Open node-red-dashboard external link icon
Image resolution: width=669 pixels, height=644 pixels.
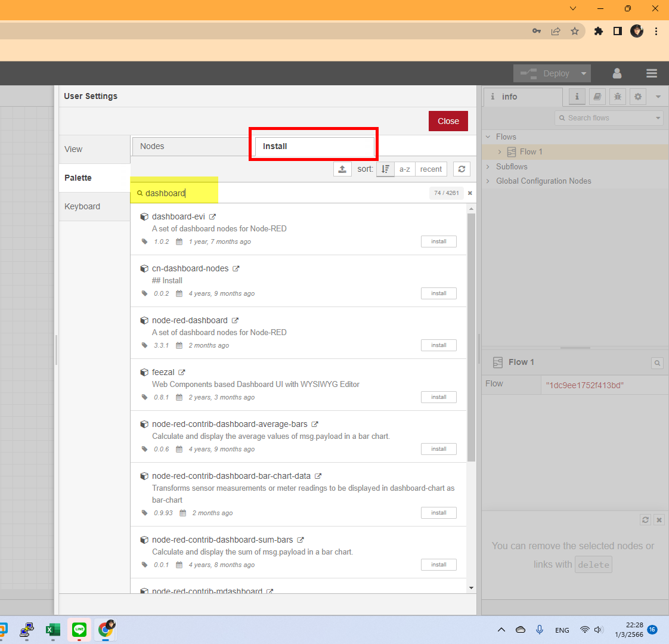[235, 320]
